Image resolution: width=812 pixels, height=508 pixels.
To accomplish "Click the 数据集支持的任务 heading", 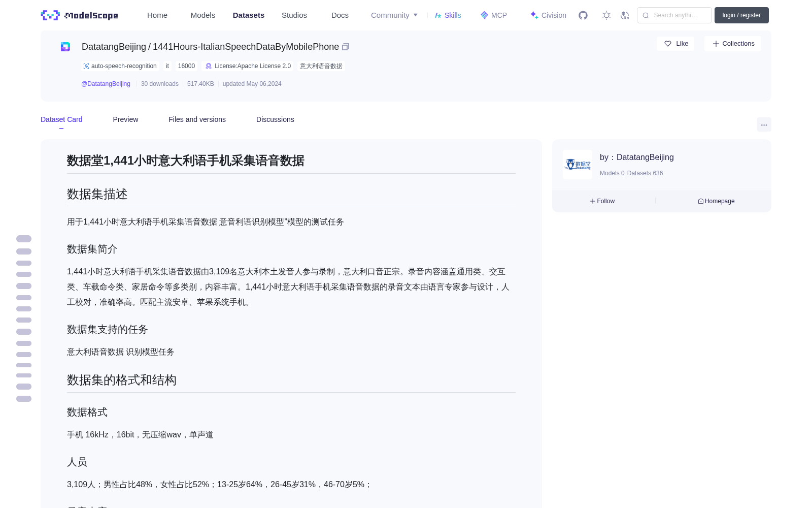I will [x=108, y=329].
